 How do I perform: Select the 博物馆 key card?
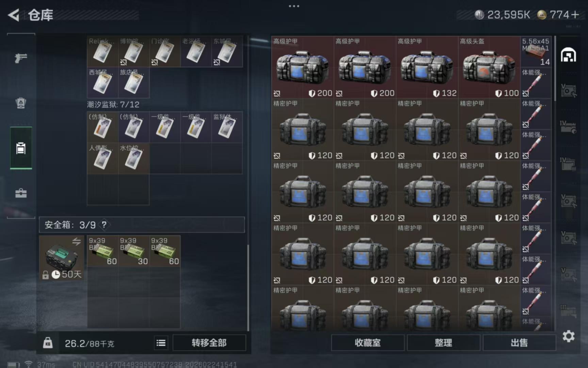pos(134,51)
